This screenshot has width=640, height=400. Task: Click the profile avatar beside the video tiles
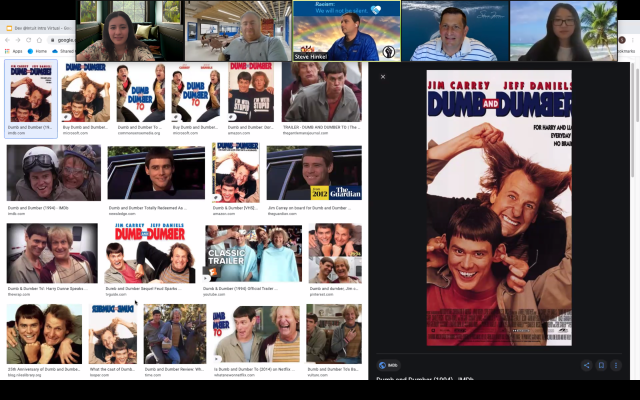(x=622, y=40)
